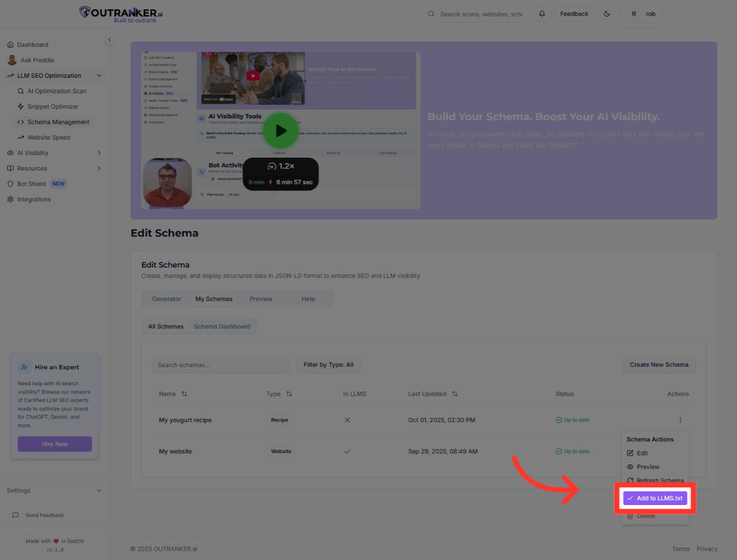Image resolution: width=737 pixels, height=560 pixels.
Task: Open the actions menu for My yougurt recipe
Action: (680, 419)
